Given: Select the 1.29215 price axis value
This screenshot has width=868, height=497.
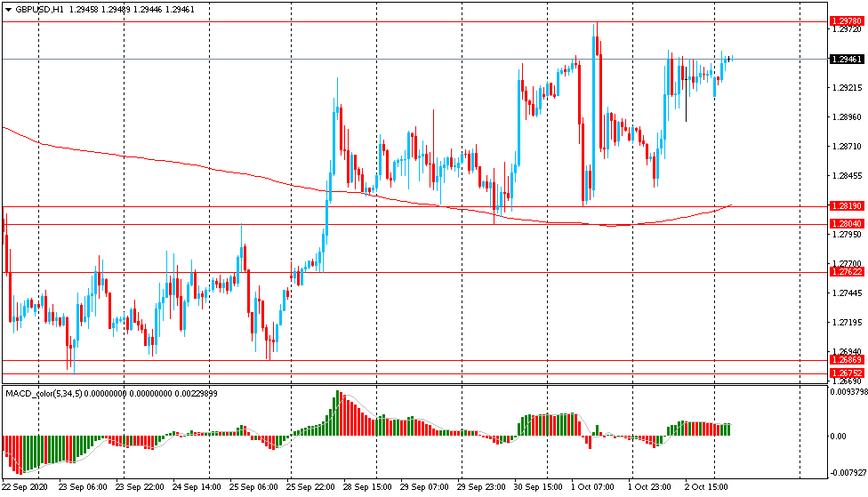Looking at the screenshot, I should pyautogui.click(x=847, y=88).
